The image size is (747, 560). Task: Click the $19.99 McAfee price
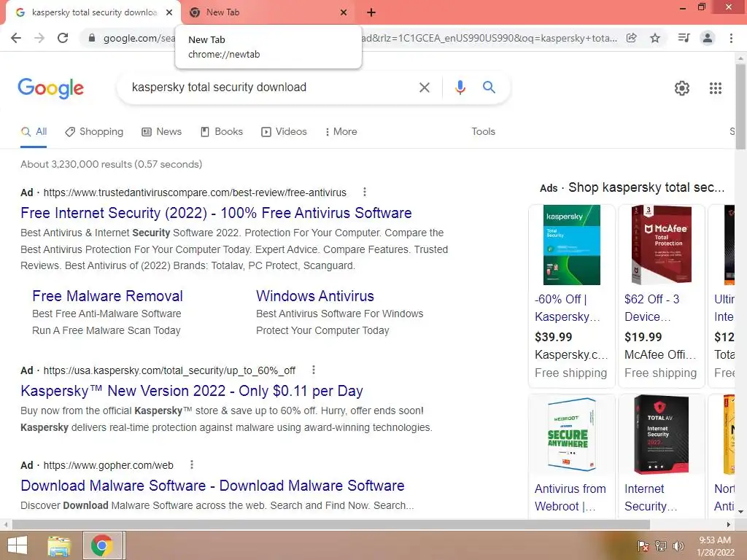pyautogui.click(x=643, y=337)
